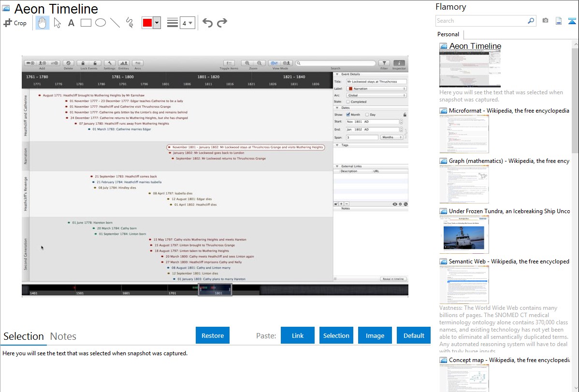Click the Default paste button
The image size is (579, 392).
[x=414, y=335]
